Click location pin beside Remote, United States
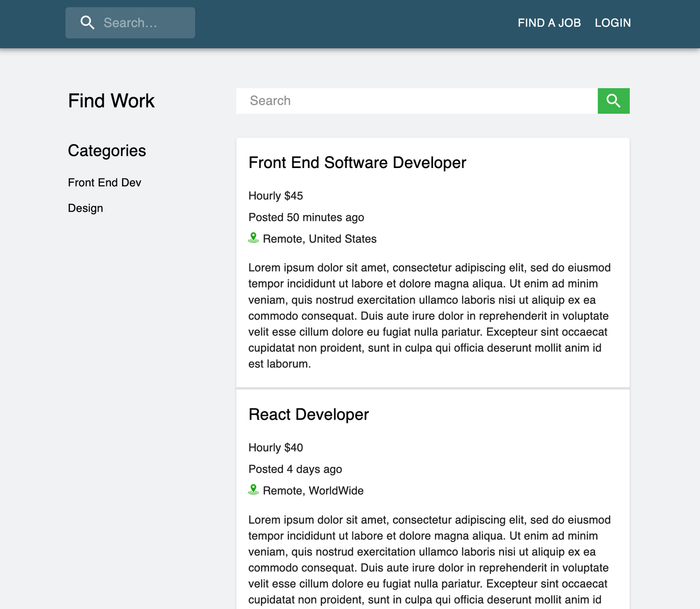Image resolution: width=700 pixels, height=609 pixels. 253,238
